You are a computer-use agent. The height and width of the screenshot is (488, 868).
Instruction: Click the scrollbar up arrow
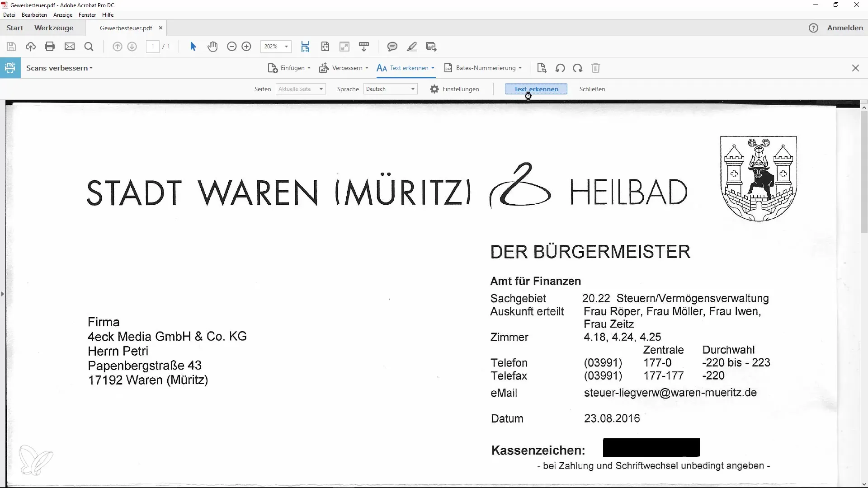864,108
